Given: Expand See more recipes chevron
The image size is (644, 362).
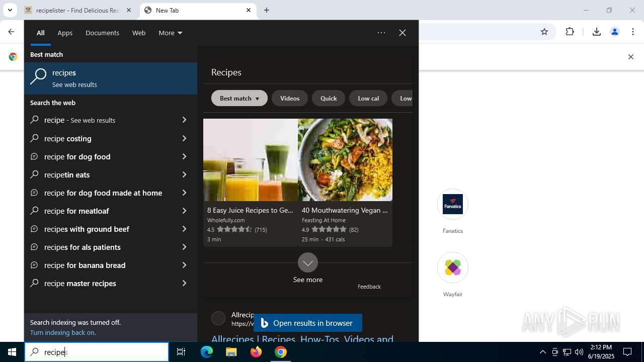Looking at the screenshot, I should point(308,262).
